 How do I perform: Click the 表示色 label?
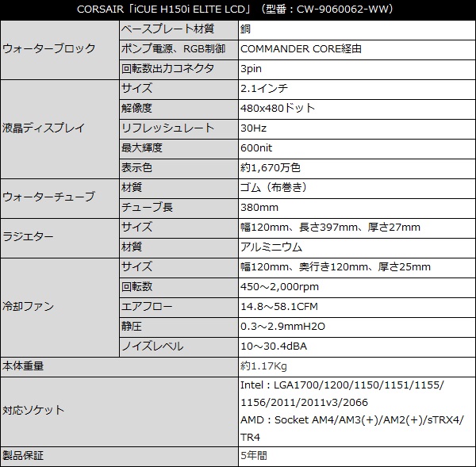pos(136,167)
